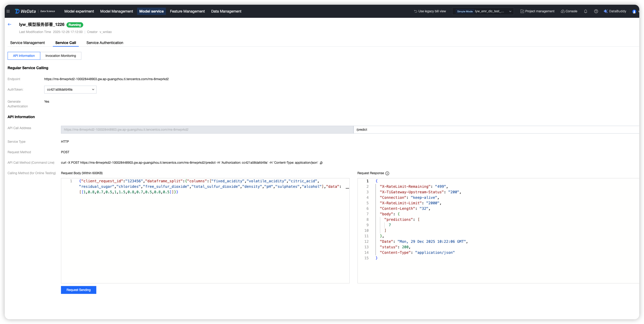
Task: Click the WeData logo
Action: (25, 11)
